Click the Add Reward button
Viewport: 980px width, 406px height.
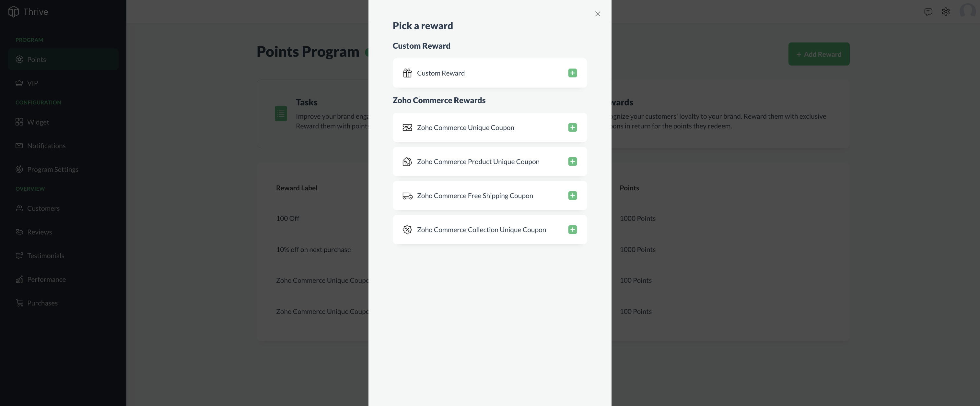coord(819,54)
